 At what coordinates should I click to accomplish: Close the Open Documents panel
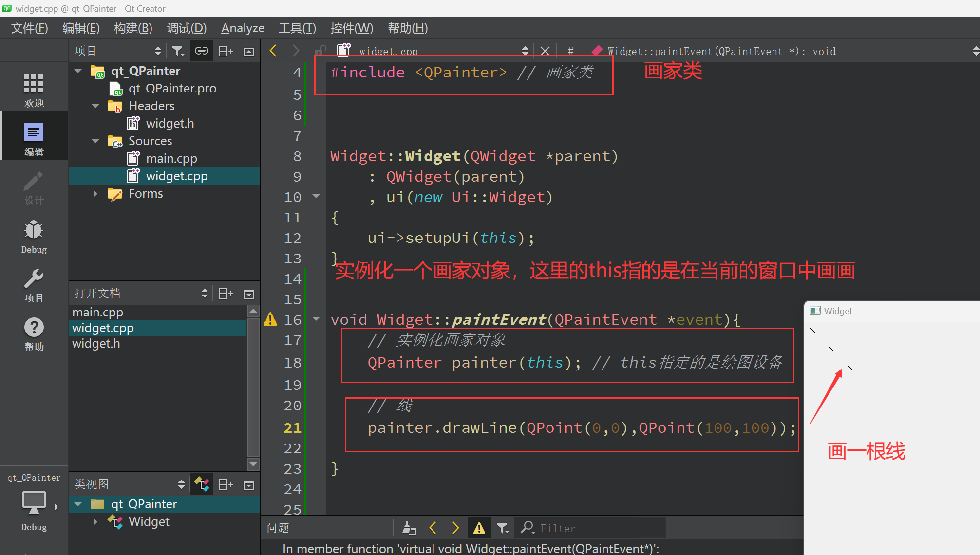coord(249,294)
